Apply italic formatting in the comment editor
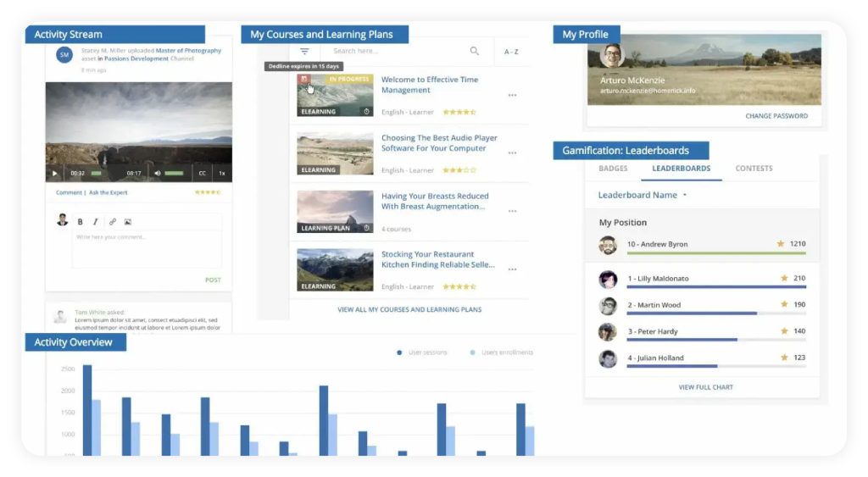Screen dimensions: 868x477 pos(96,222)
